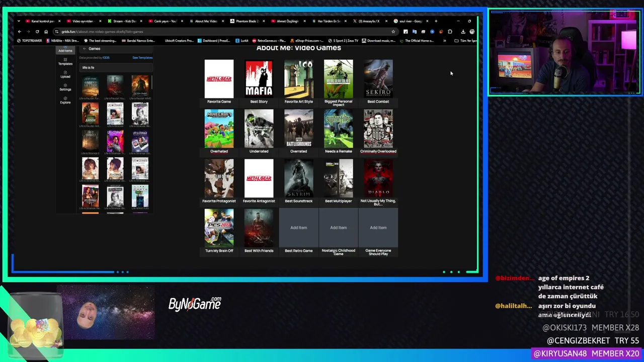The image size is (644, 362).
Task: Focus the game search field containing 'life is fe'
Action: [116, 67]
